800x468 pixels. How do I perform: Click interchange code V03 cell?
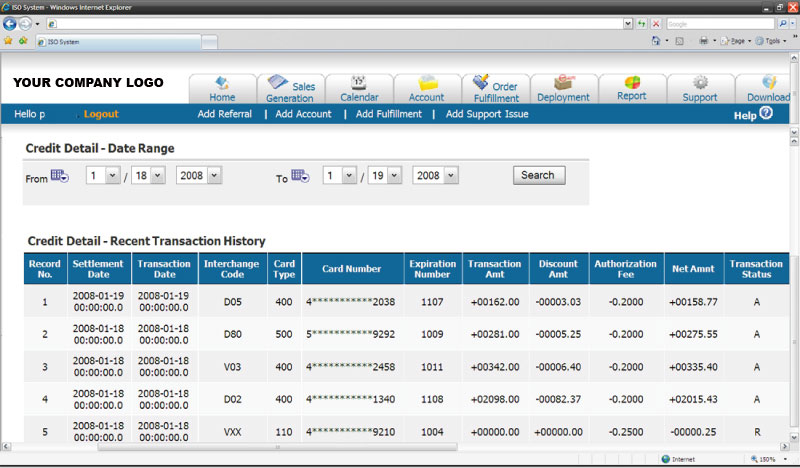point(232,367)
